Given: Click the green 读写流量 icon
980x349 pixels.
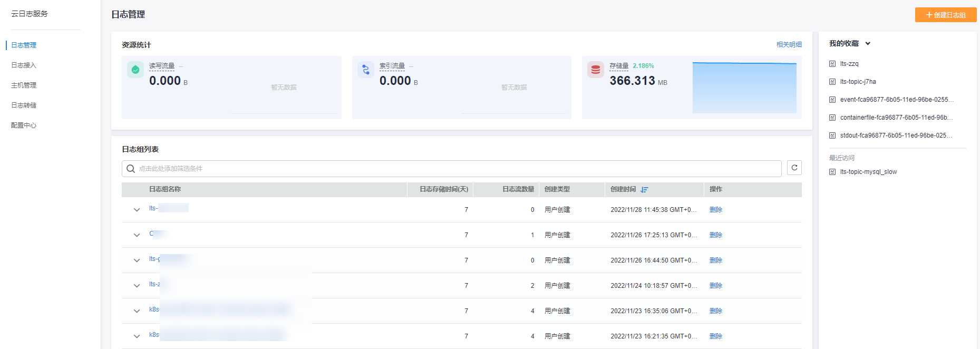Looking at the screenshot, I should [x=135, y=70].
